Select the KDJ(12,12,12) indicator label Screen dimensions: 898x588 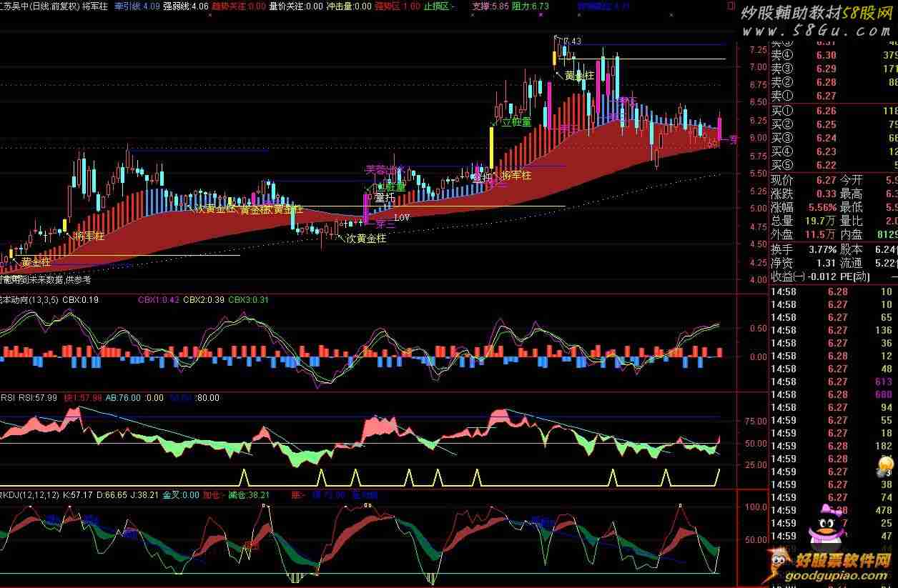pyautogui.click(x=30, y=494)
